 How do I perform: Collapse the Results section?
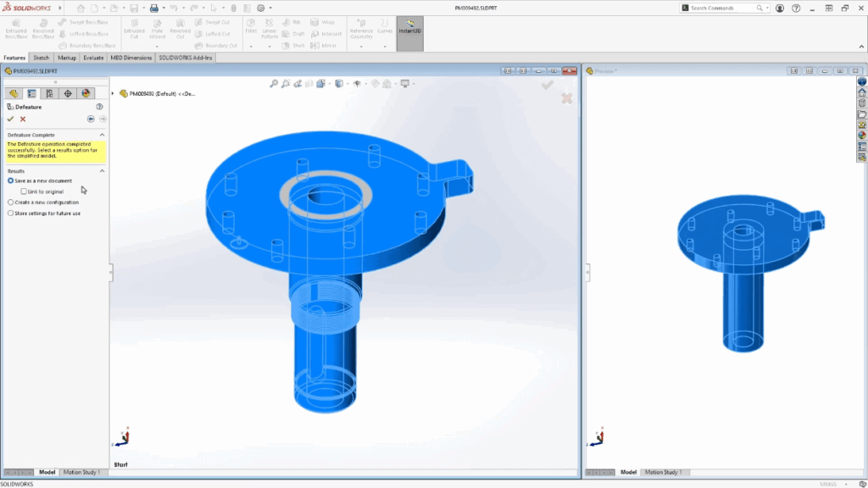(x=102, y=169)
